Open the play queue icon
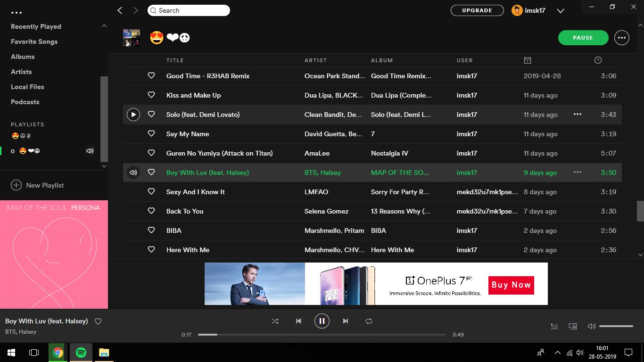Image resolution: width=644 pixels, height=362 pixels. tap(554, 326)
